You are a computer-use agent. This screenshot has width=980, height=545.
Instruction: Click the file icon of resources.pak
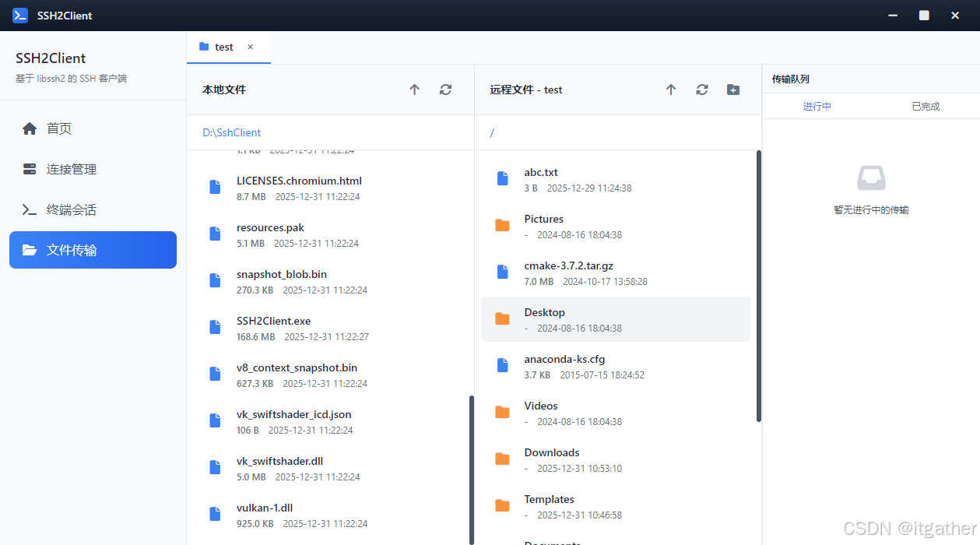pyautogui.click(x=215, y=234)
